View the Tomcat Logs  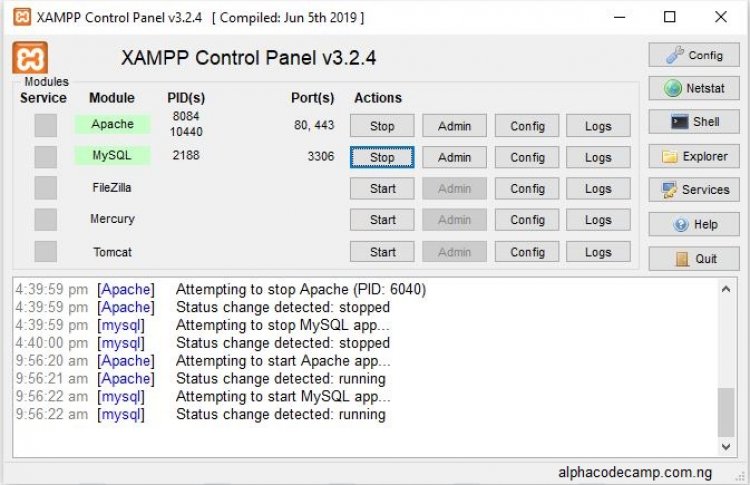pos(598,252)
